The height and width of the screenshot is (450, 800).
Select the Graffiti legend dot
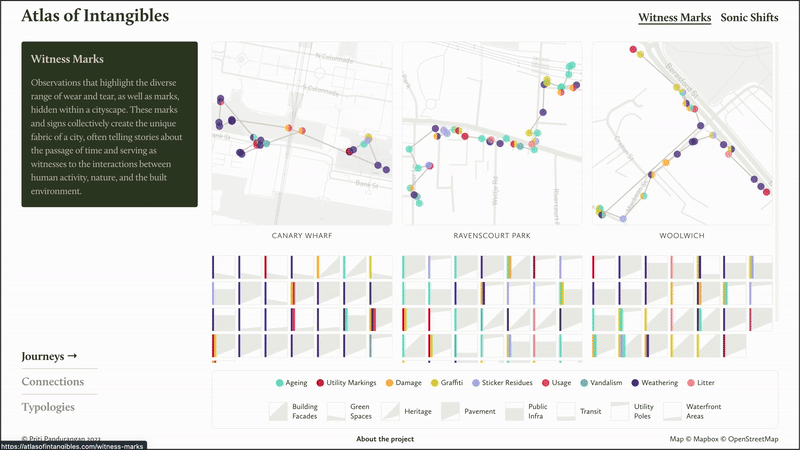[x=435, y=383]
